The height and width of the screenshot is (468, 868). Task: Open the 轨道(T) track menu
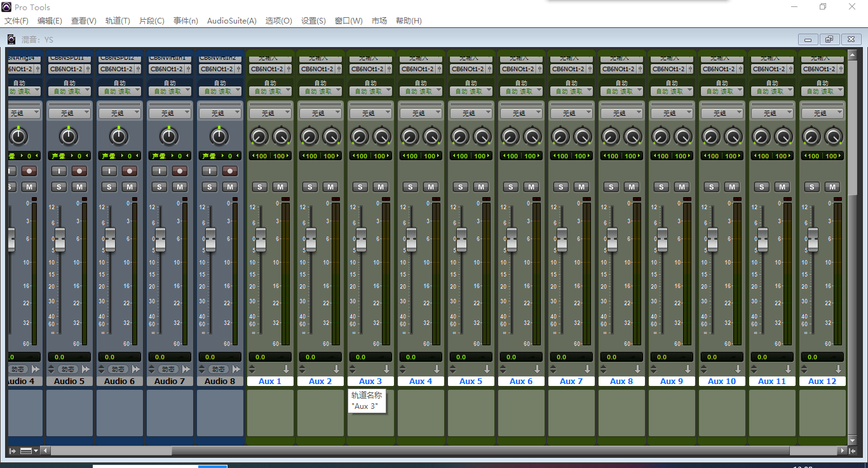click(118, 21)
